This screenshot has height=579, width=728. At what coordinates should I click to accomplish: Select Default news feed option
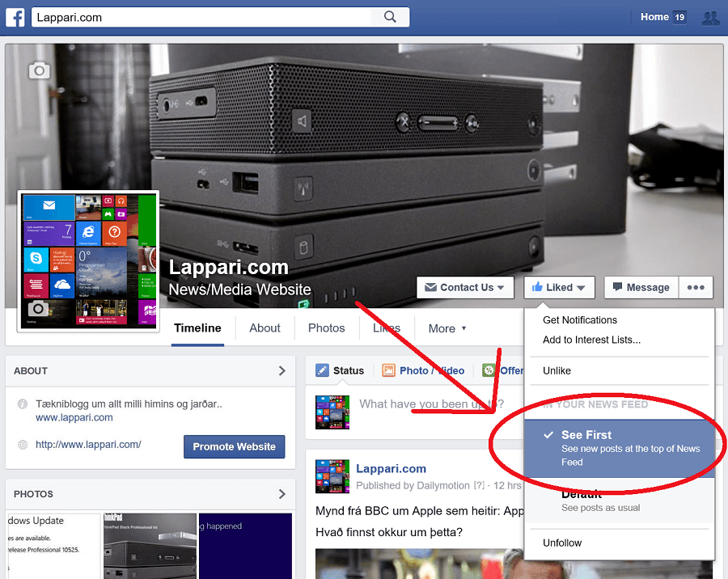click(x=619, y=501)
